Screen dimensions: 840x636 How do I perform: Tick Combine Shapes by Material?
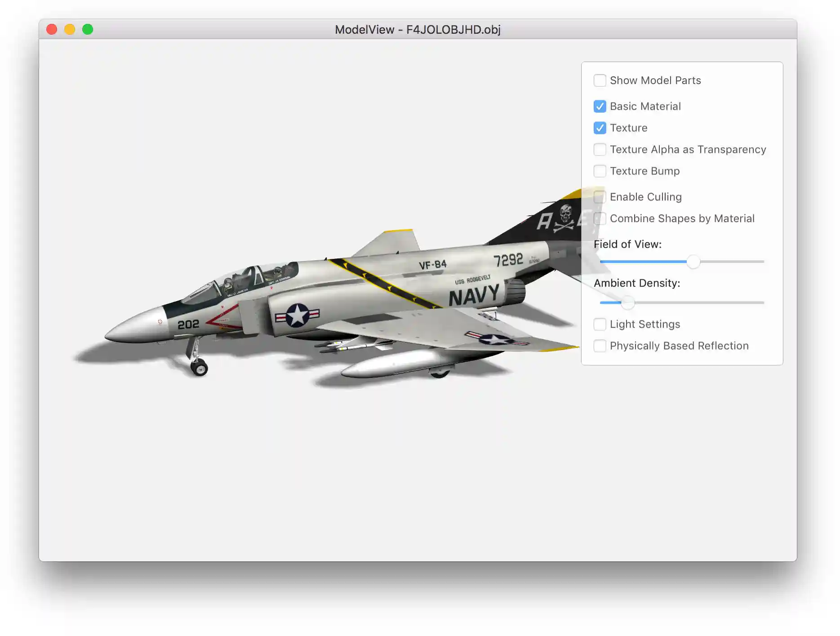[x=600, y=218]
